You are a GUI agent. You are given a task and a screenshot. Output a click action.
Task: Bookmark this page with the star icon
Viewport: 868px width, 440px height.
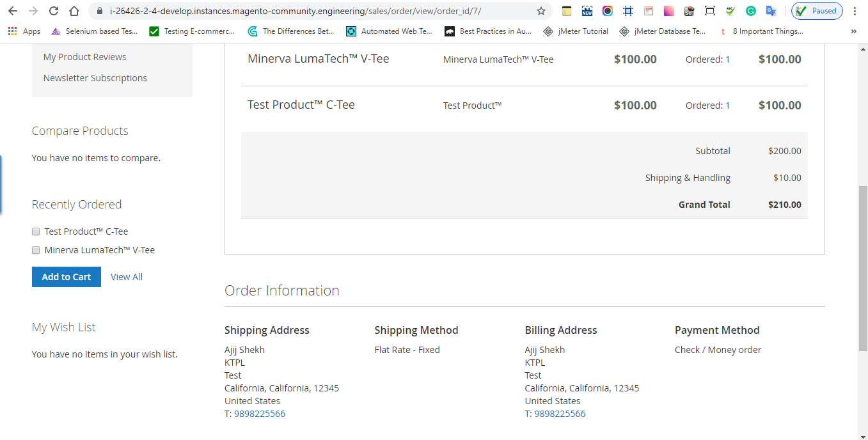click(541, 11)
